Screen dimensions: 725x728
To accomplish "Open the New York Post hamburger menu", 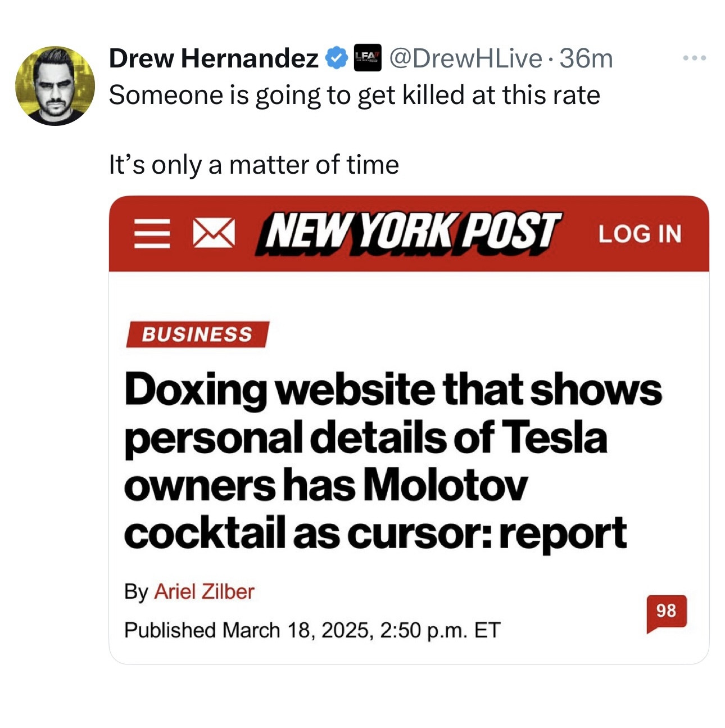I will 152,234.
